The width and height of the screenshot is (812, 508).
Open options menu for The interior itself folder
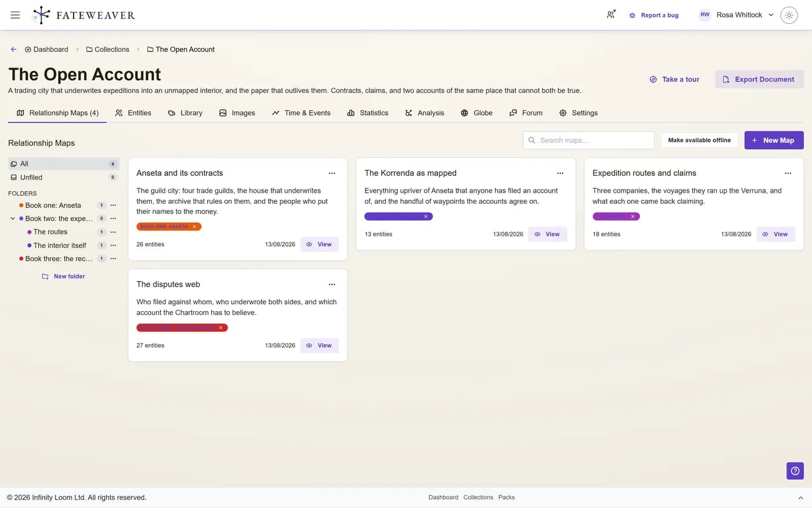[113, 245]
